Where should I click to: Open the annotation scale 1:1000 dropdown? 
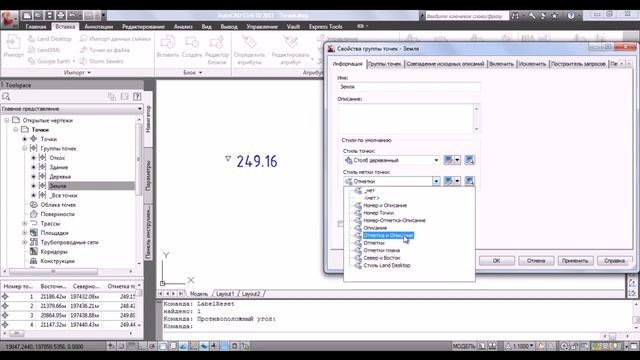point(520,346)
